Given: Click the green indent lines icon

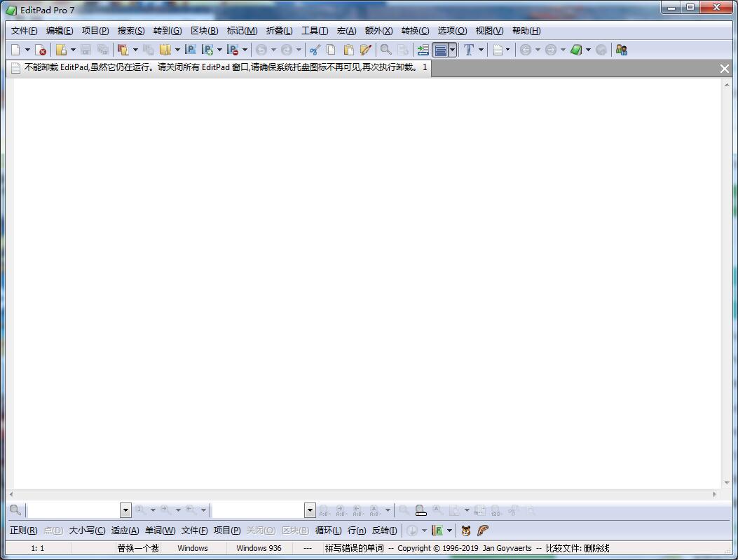Looking at the screenshot, I should (x=423, y=50).
